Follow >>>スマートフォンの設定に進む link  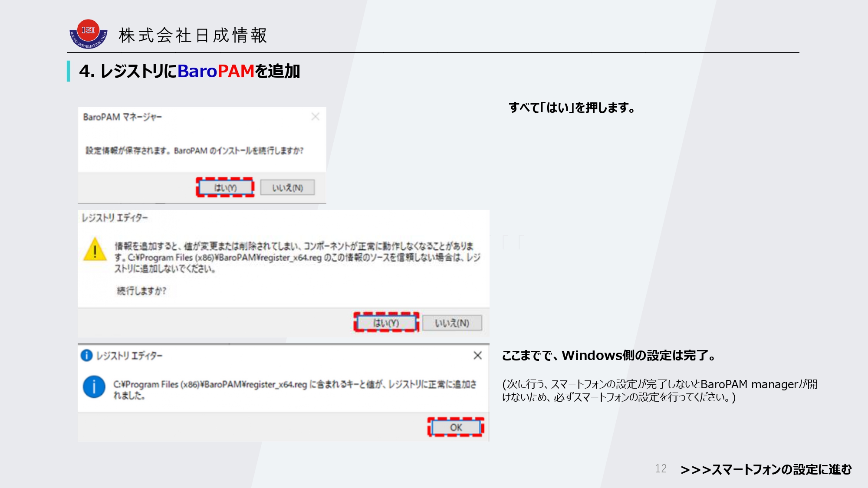point(766,469)
